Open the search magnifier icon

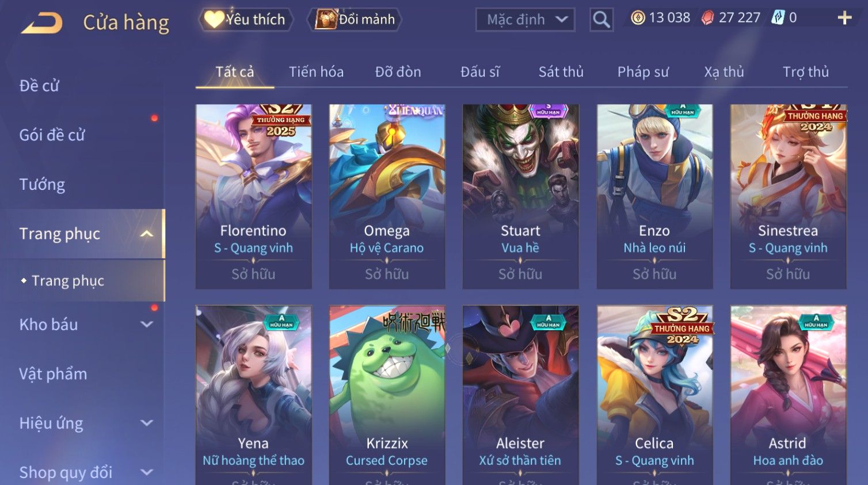(601, 20)
